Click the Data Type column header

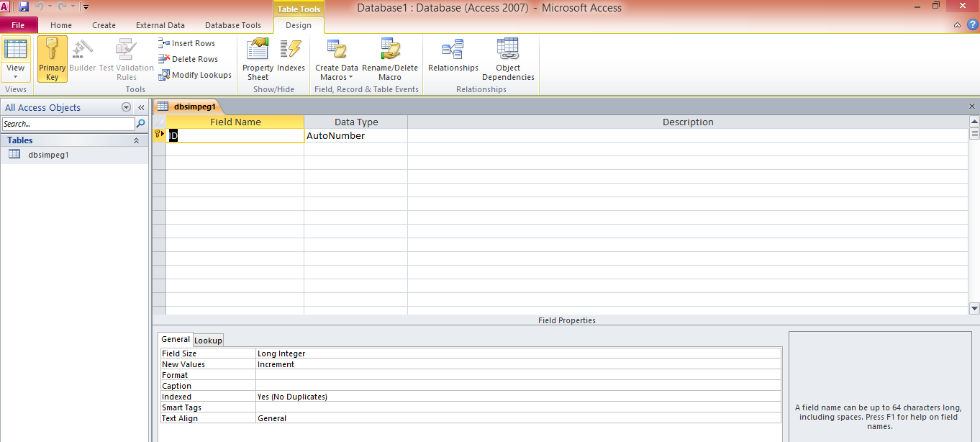[x=355, y=122]
